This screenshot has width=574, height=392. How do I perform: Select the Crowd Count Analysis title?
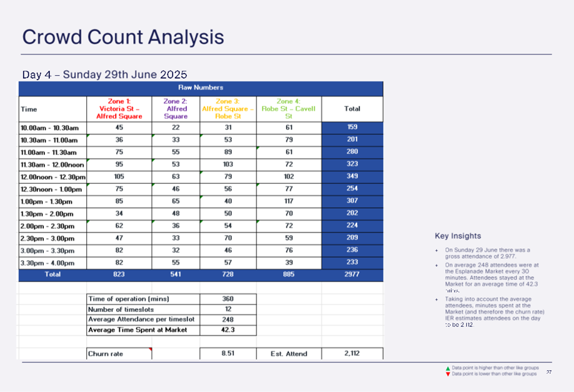point(123,37)
